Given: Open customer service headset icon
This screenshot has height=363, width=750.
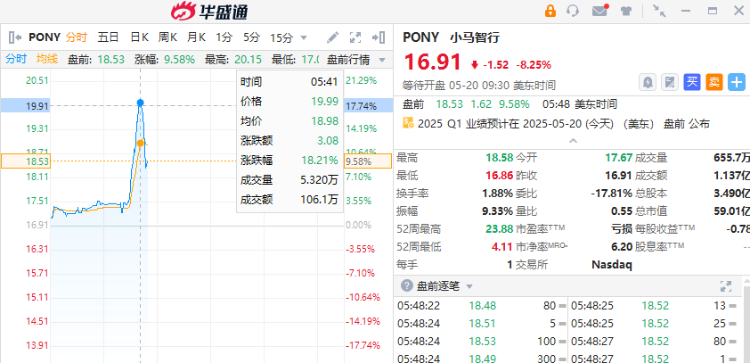Looking at the screenshot, I should point(573,11).
